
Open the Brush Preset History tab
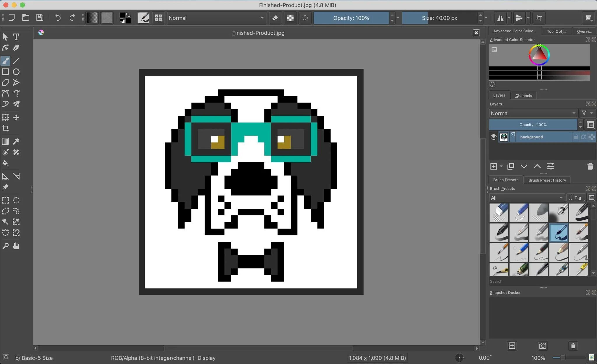[547, 180]
